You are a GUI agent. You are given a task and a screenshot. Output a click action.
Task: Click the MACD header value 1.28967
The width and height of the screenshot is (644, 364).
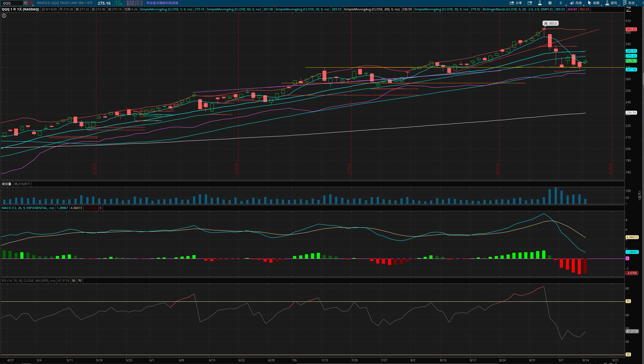click(62, 208)
